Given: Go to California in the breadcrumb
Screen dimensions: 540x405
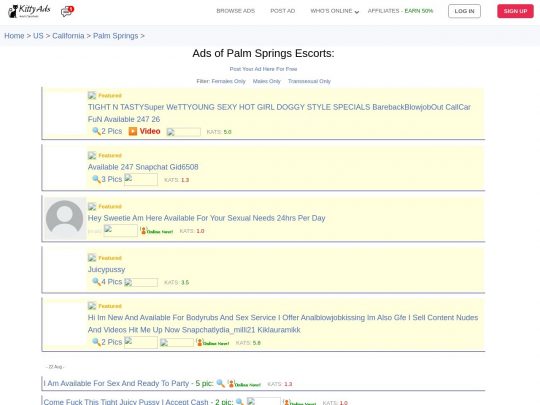Looking at the screenshot, I should pos(68,36).
